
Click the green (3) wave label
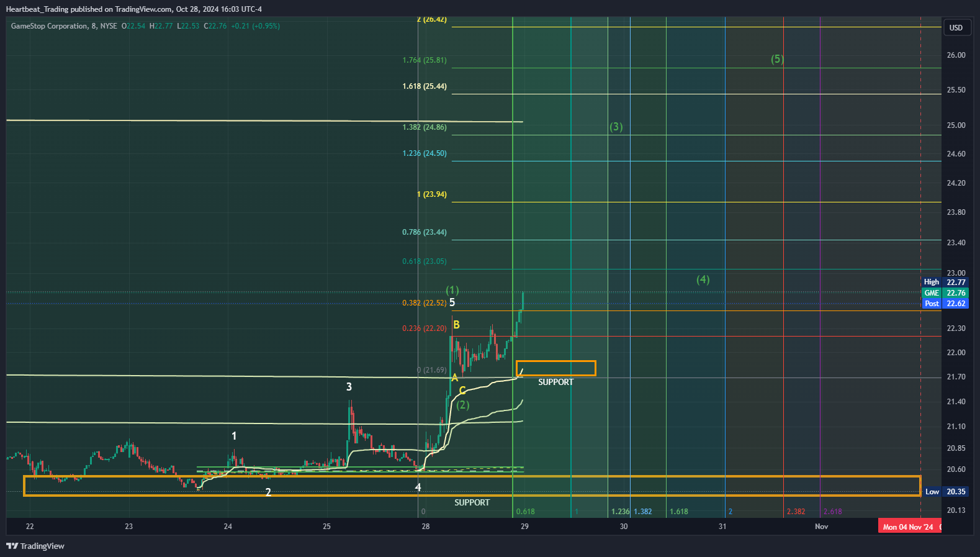coord(616,127)
